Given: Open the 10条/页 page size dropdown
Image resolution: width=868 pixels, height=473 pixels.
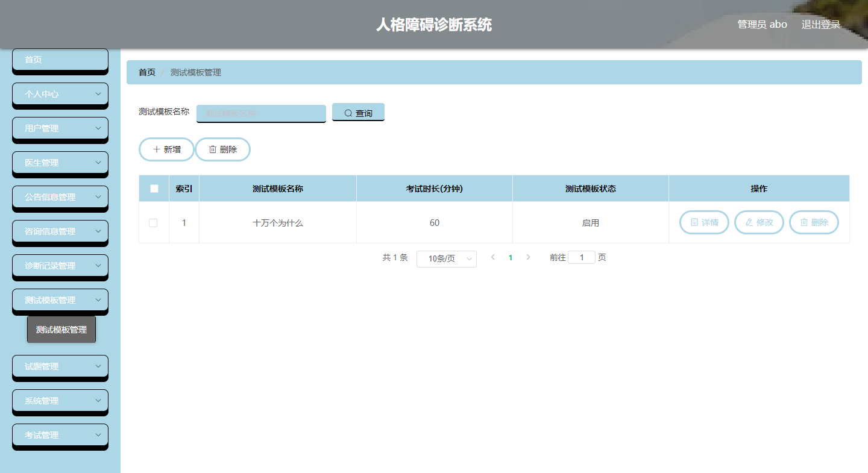Looking at the screenshot, I should 447,258.
